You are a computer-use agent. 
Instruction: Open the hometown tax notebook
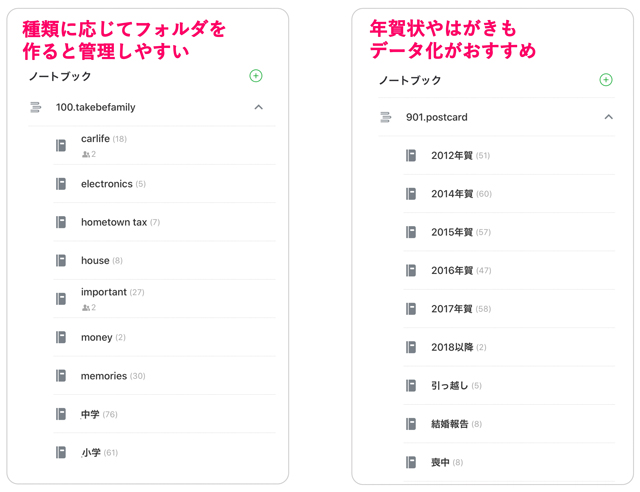tap(164, 222)
